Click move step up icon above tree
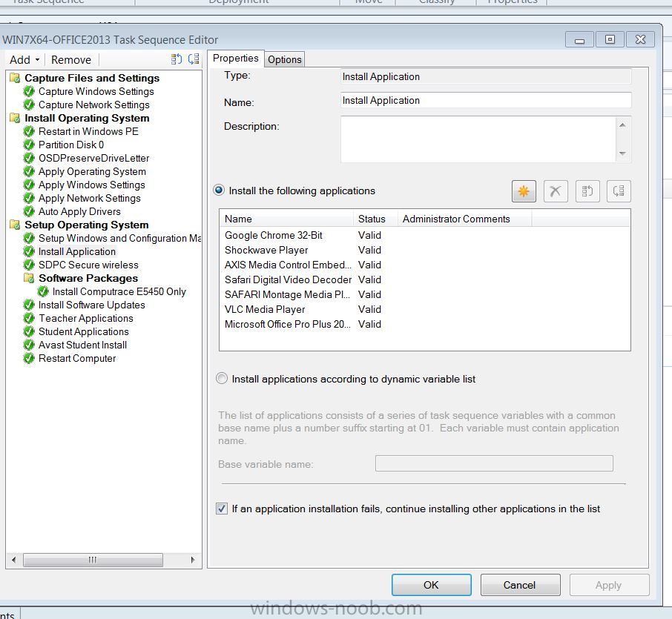Viewport: 672px width, 619px height. click(176, 59)
